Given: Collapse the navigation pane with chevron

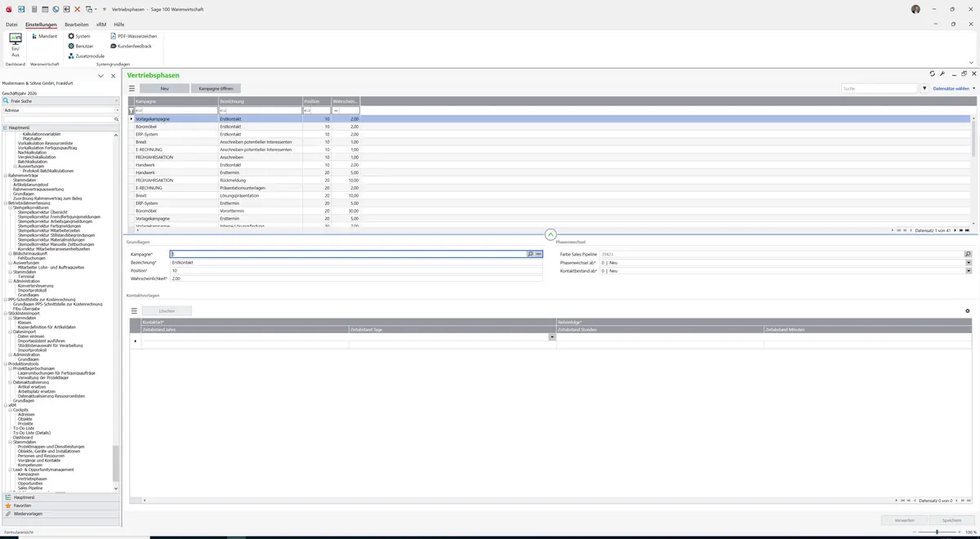Looking at the screenshot, I should point(101,75).
